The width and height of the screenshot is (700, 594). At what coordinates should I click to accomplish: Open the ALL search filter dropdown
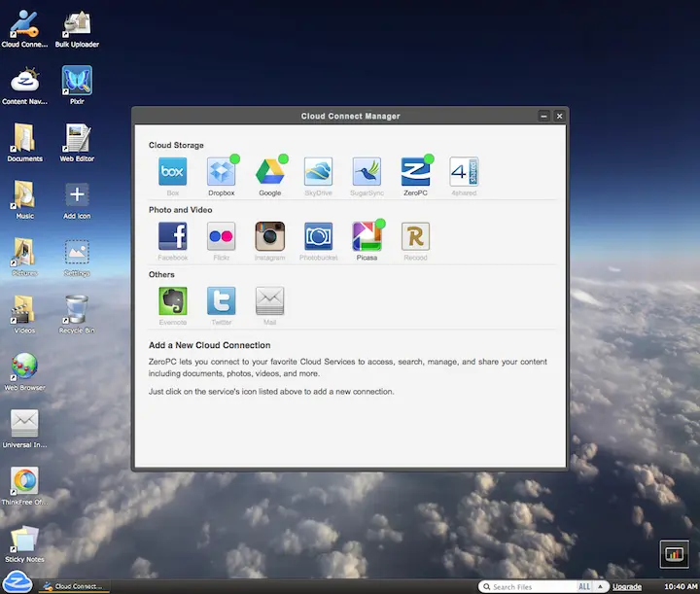click(x=584, y=587)
